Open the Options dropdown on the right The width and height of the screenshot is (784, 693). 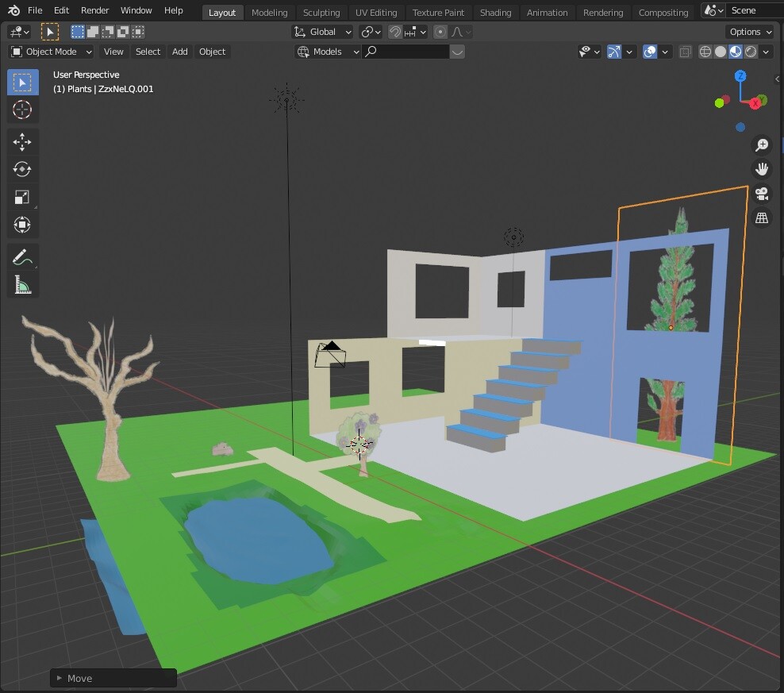tap(748, 32)
